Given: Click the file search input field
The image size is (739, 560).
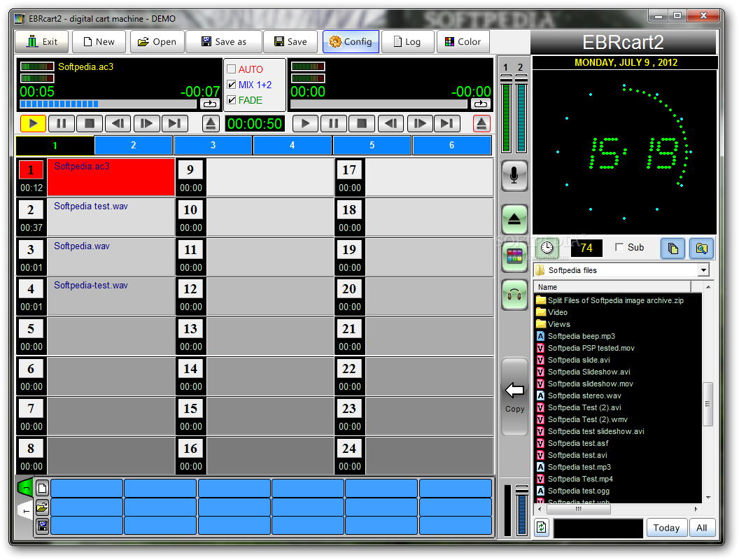Looking at the screenshot, I should (x=598, y=528).
